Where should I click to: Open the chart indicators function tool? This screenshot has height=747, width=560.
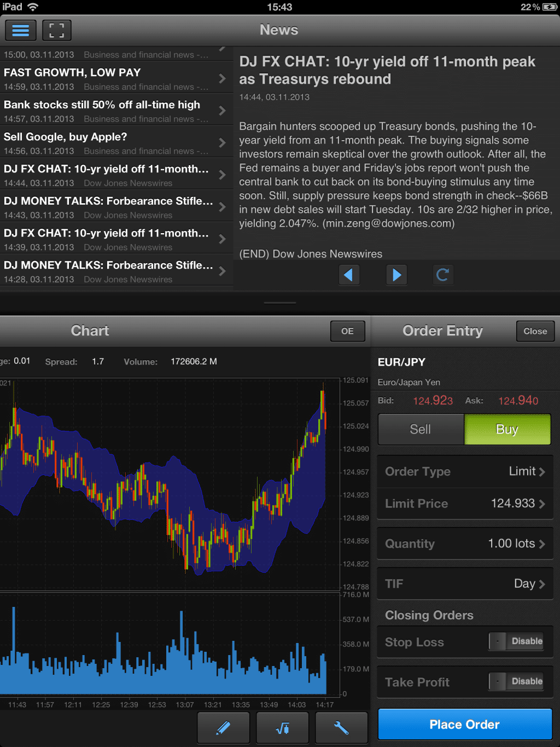coord(282,728)
